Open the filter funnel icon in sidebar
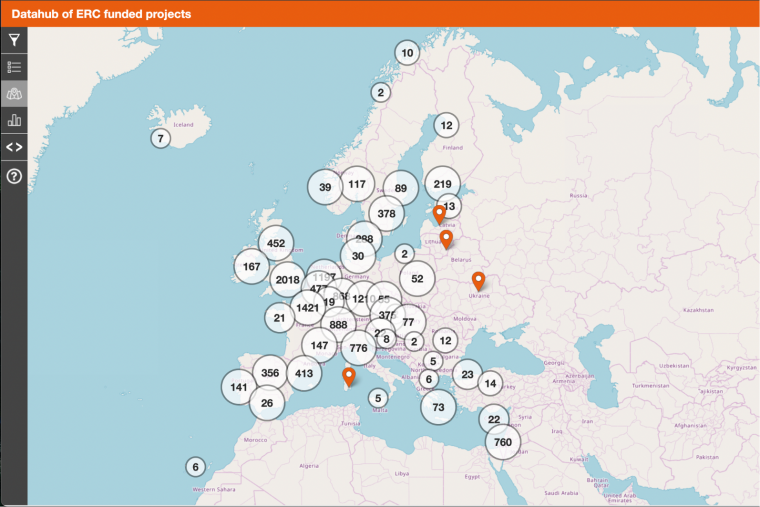 (x=14, y=40)
